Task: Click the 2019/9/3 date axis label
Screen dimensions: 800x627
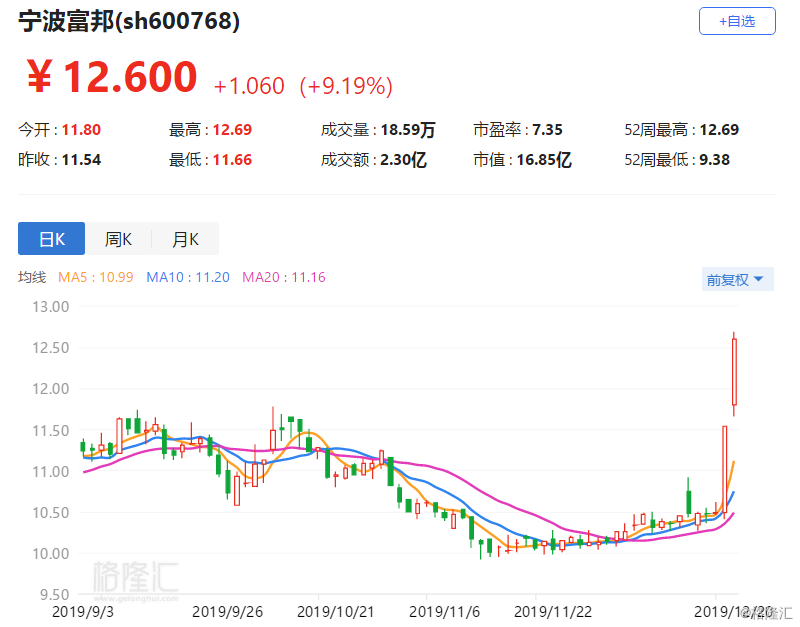Action: 83,611
